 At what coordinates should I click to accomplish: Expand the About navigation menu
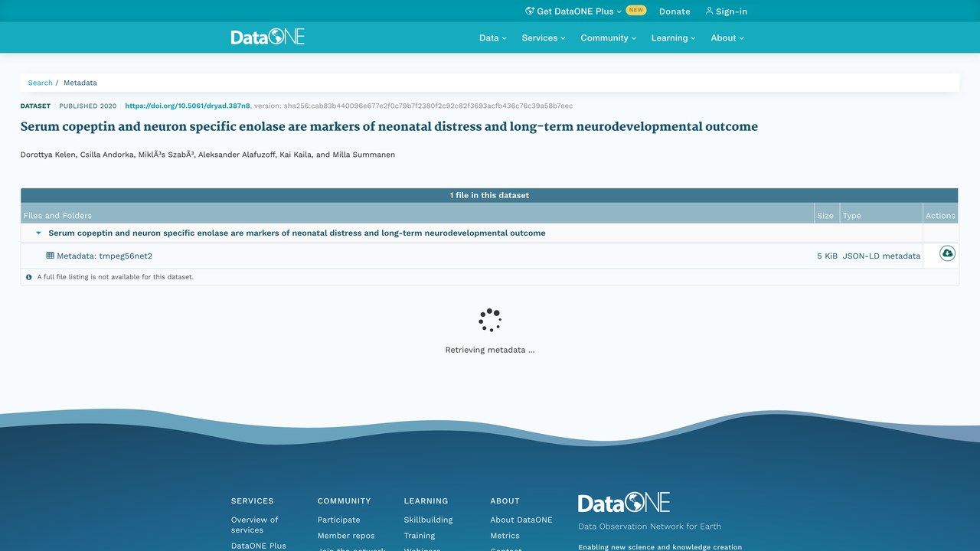[727, 37]
